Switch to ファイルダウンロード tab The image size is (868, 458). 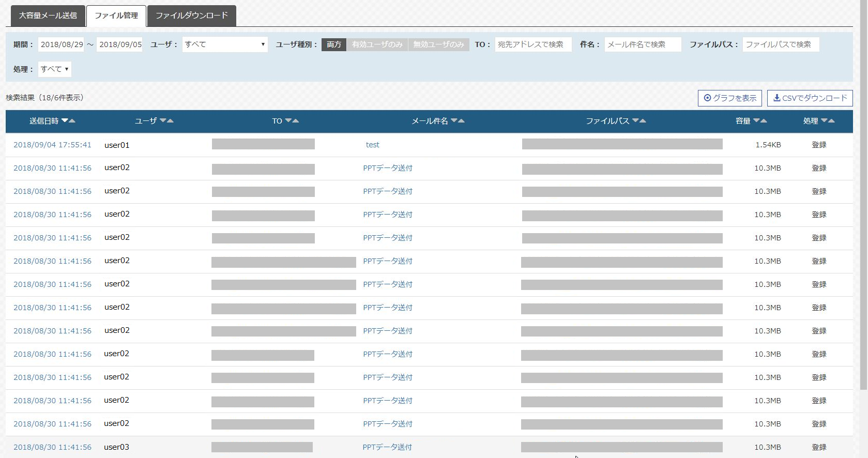(x=192, y=16)
